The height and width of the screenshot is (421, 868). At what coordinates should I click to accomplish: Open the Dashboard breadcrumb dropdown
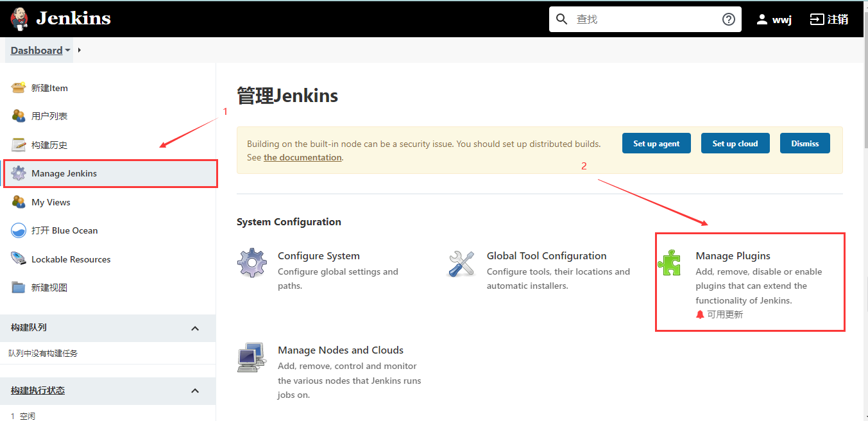tap(66, 50)
